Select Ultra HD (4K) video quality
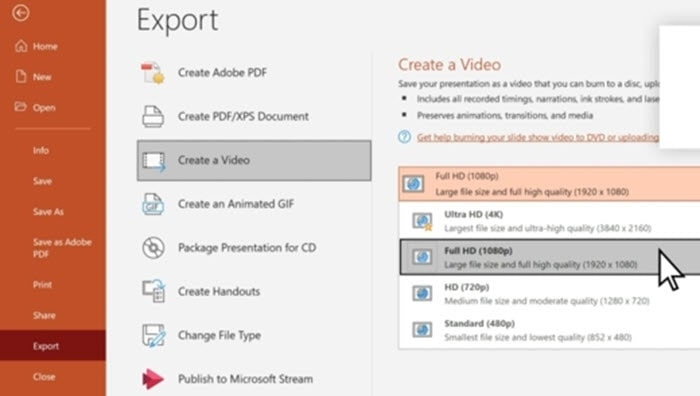The image size is (700, 396). coord(550,221)
